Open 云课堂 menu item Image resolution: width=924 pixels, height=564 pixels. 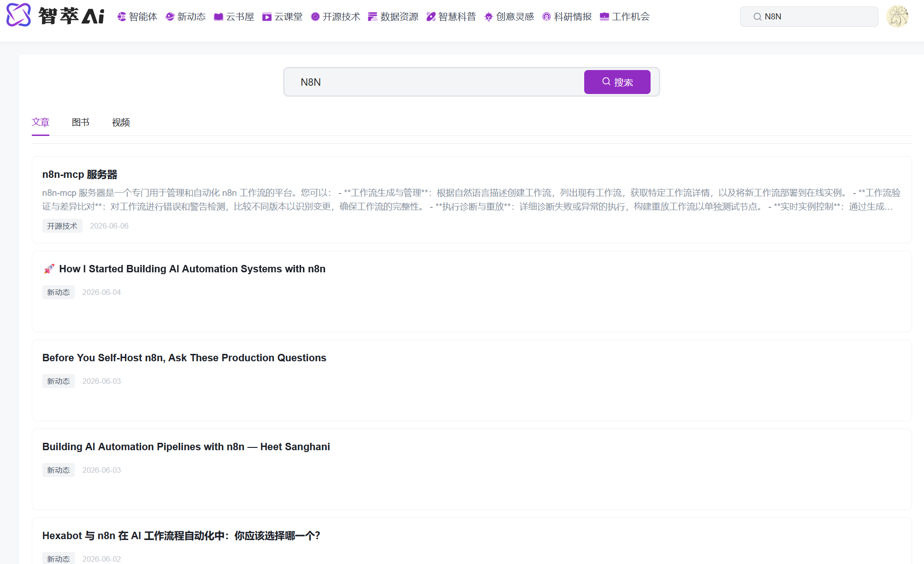click(283, 17)
